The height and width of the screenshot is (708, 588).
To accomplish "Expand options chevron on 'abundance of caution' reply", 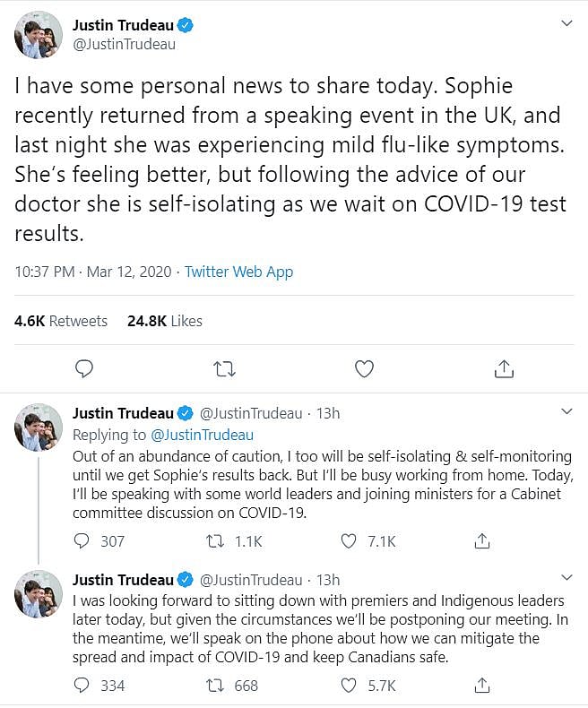I will coord(566,411).
